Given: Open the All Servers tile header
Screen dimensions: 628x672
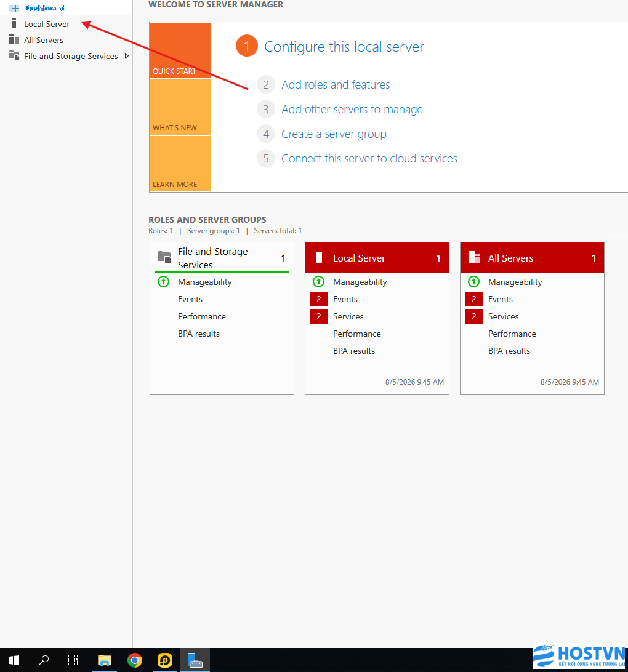Looking at the screenshot, I should [532, 258].
